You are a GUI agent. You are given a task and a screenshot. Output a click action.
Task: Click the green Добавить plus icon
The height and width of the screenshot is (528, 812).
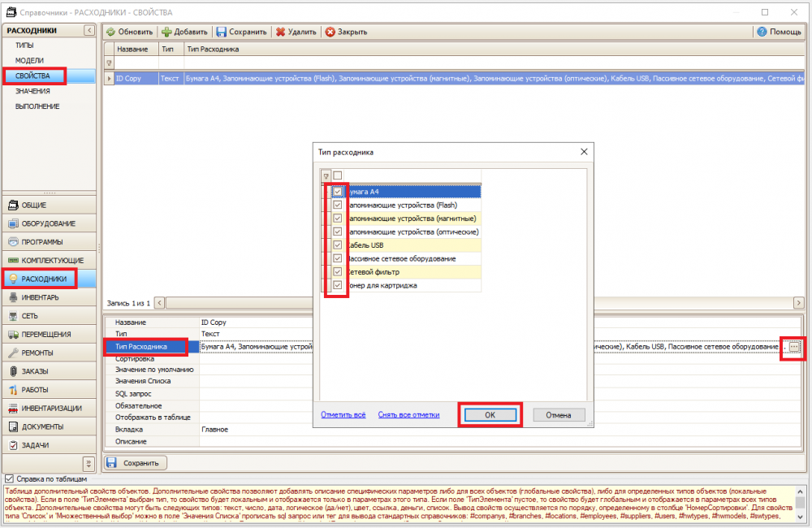click(166, 32)
